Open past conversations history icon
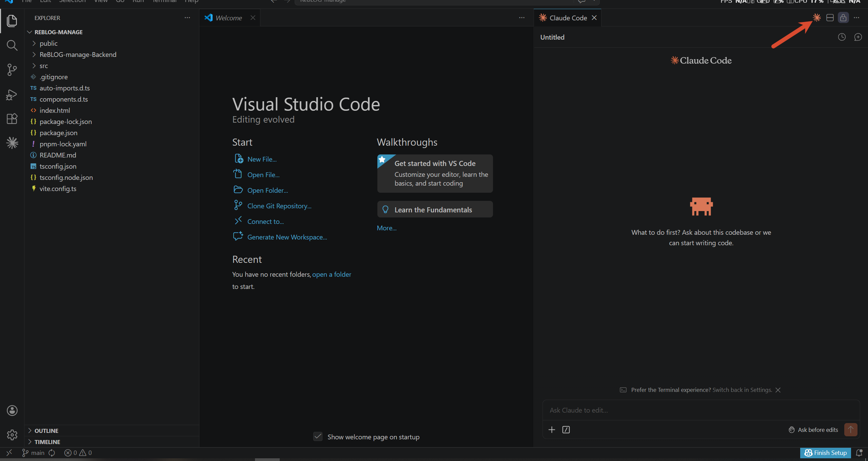Screen dimensions: 868x461 coord(842,37)
